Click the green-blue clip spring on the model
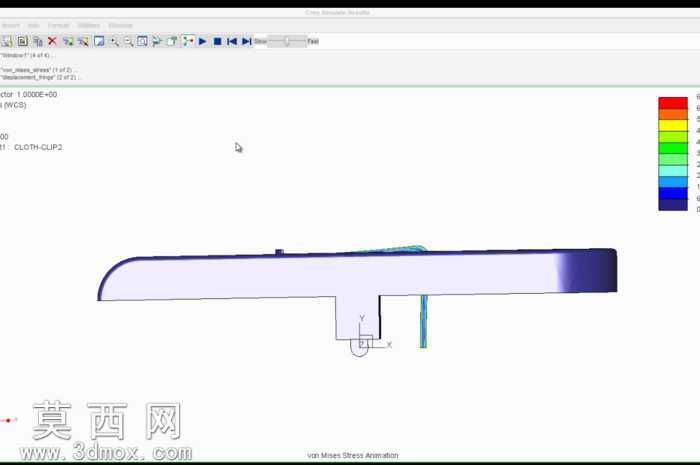Image resolution: width=700 pixels, height=465 pixels. click(x=423, y=321)
